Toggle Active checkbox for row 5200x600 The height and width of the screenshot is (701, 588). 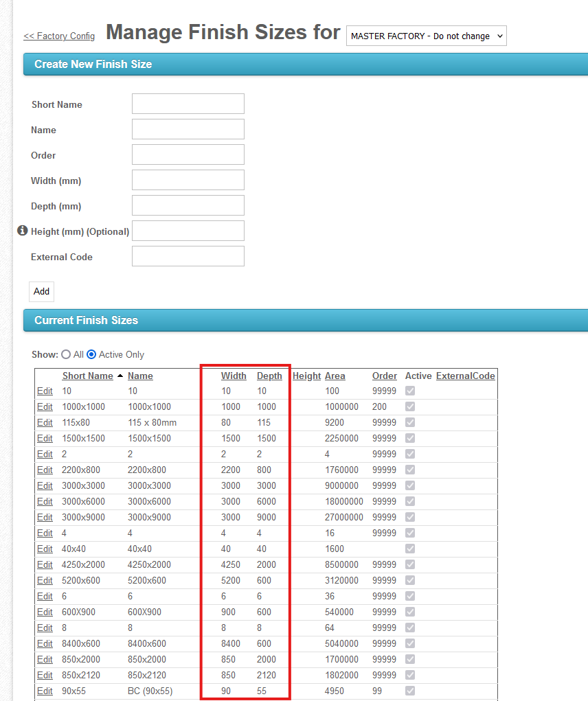[x=410, y=580]
